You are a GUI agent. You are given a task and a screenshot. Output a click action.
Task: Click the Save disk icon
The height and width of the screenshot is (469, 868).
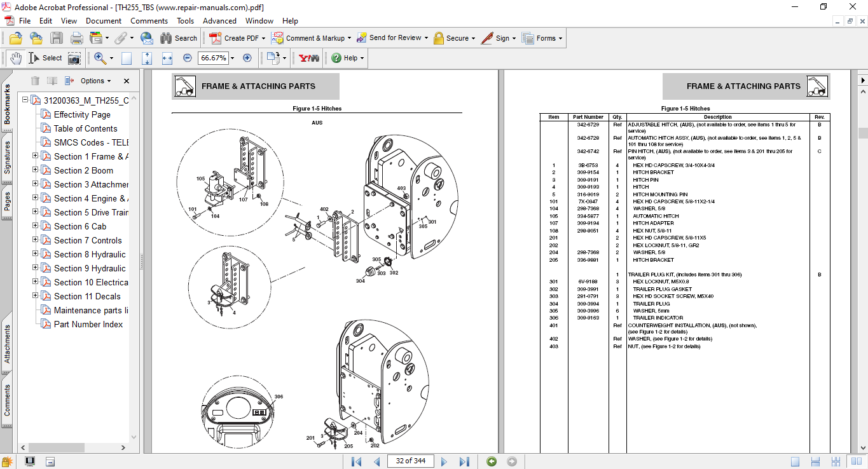[x=57, y=38]
